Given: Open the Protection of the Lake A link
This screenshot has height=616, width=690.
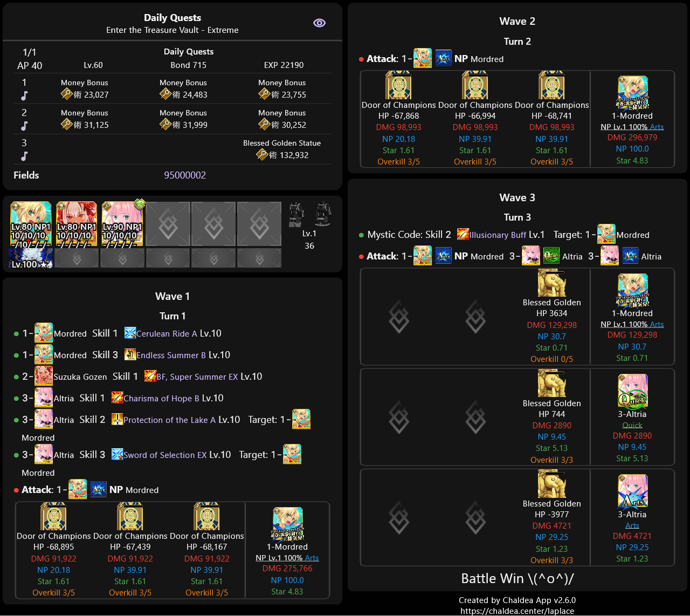Looking at the screenshot, I should [x=169, y=420].
